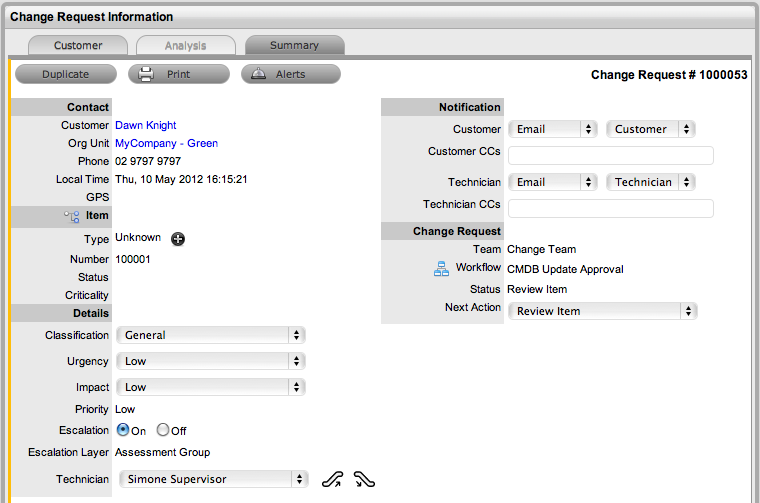Viewport: 760px width, 503px height.
Task: Switch to the Analysis tab
Action: coord(186,45)
